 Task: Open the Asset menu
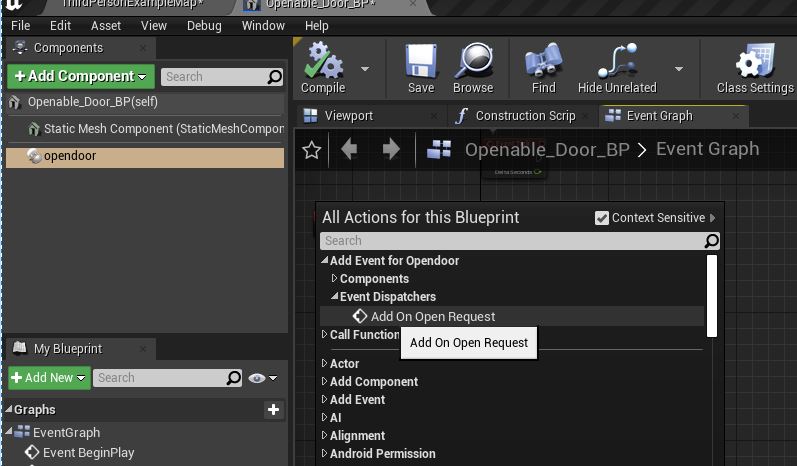tap(106, 25)
